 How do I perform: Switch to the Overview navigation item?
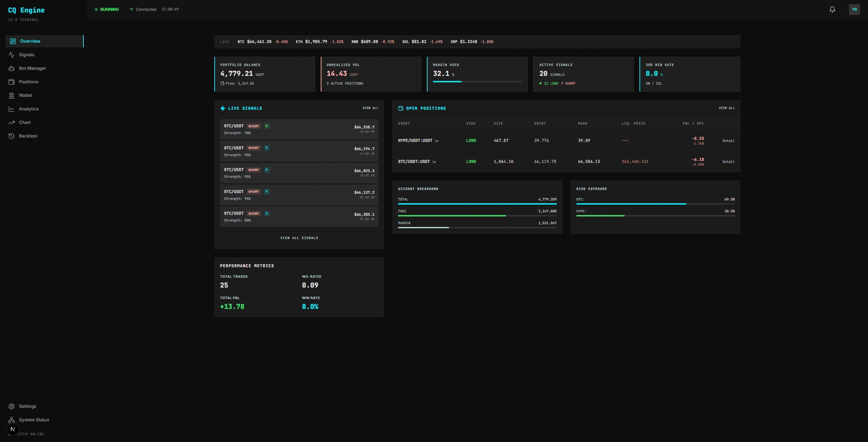click(x=31, y=41)
